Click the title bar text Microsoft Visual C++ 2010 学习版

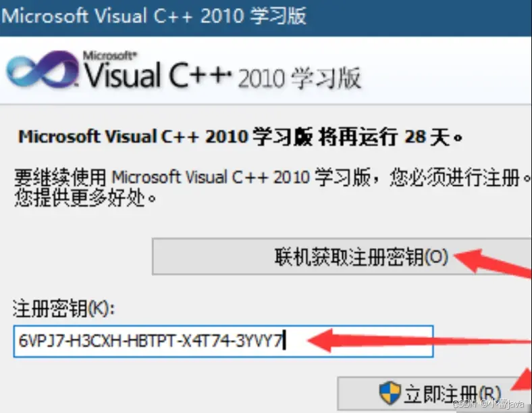[153, 16]
